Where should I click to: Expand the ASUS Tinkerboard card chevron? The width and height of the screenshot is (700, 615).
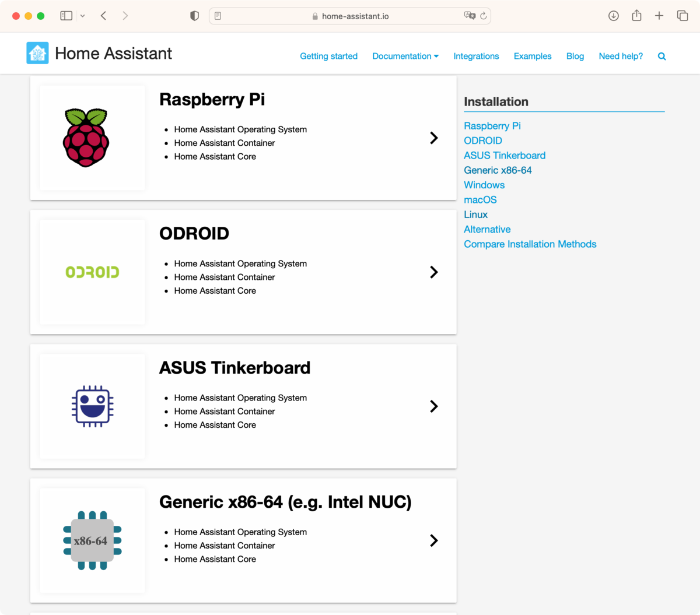(433, 406)
